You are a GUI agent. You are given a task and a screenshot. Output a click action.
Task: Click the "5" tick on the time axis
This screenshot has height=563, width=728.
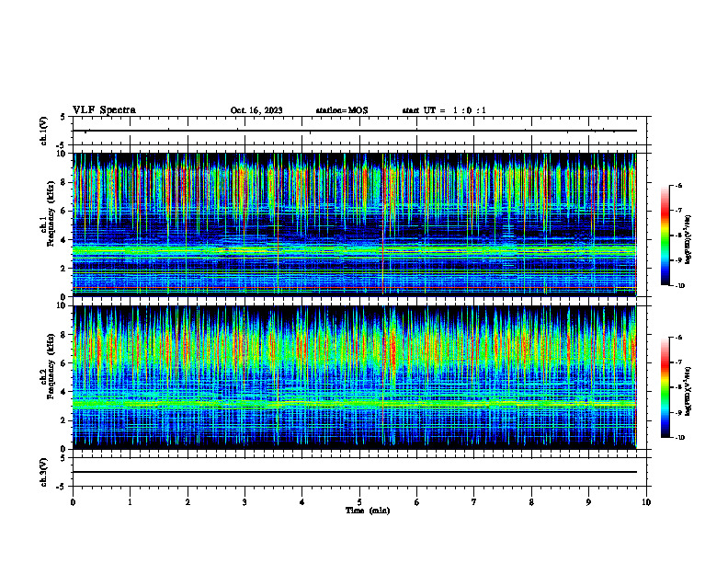pos(359,502)
